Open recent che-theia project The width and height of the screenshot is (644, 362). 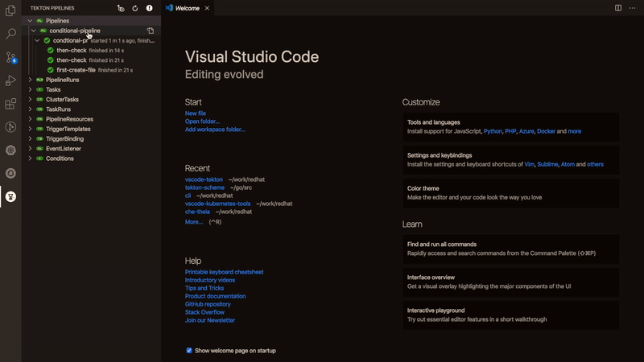click(x=197, y=212)
